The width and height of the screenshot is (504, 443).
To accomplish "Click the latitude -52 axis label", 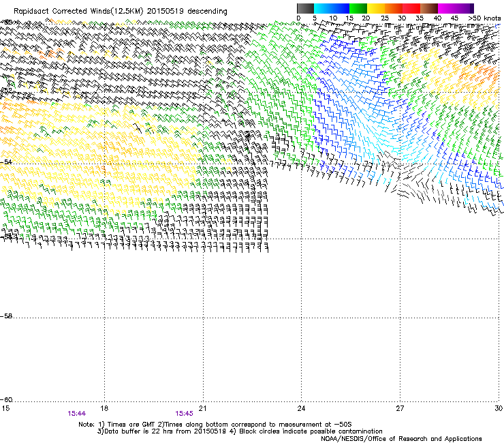I will pyautogui.click(x=6, y=91).
